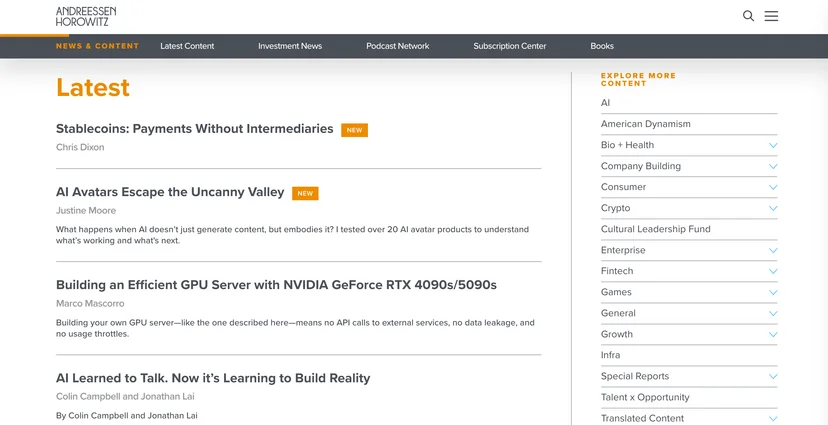Click the GPU server description text
828x425 pixels.
(295, 328)
